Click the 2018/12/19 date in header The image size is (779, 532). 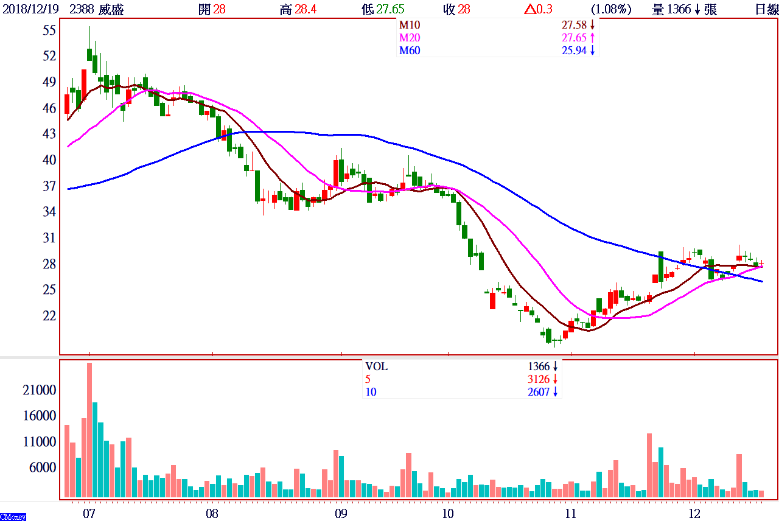pyautogui.click(x=31, y=9)
